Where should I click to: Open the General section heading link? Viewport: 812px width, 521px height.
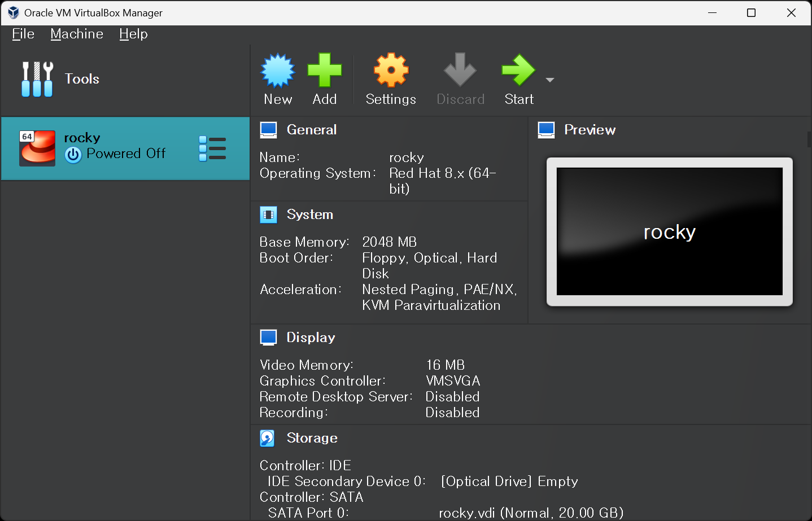(x=312, y=130)
